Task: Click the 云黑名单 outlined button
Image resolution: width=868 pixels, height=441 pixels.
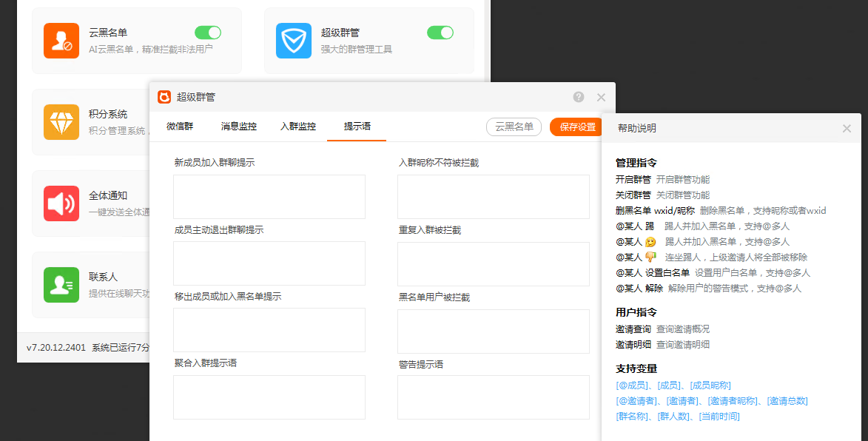Action: pos(514,127)
